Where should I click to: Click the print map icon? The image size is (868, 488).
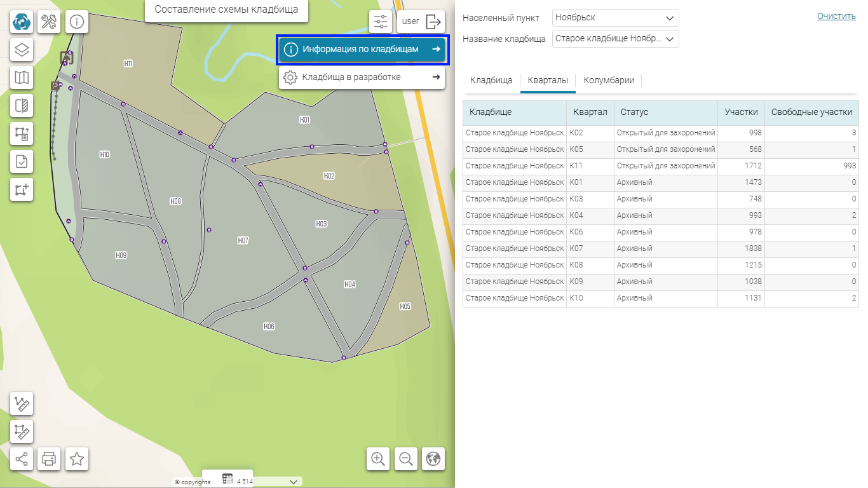(x=50, y=458)
